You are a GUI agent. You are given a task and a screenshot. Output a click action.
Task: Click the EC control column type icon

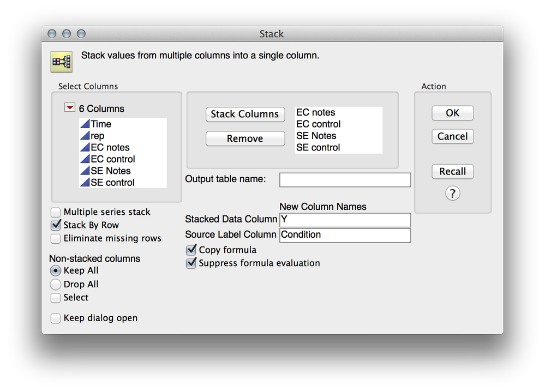pos(85,159)
